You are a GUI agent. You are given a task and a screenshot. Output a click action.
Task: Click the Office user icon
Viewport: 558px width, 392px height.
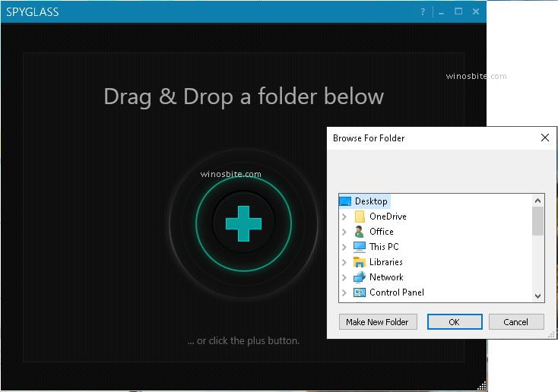pos(360,232)
